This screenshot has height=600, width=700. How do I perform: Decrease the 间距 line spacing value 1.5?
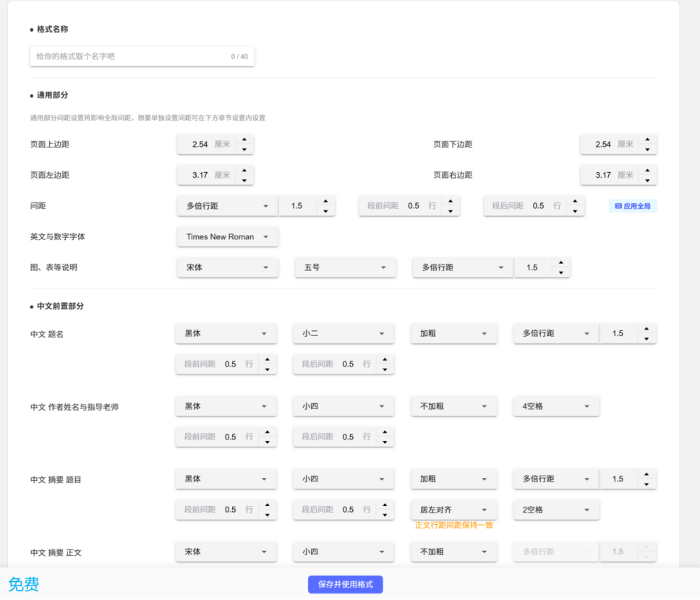[x=326, y=211]
